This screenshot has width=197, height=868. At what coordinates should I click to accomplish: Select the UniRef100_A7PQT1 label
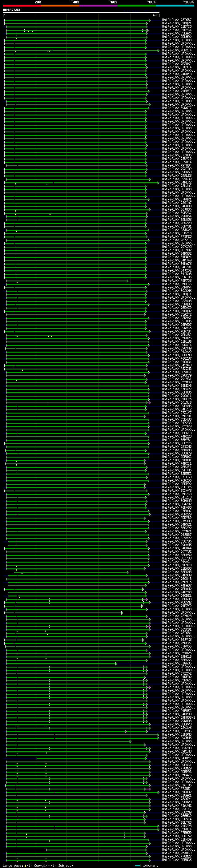click(x=177, y=294)
